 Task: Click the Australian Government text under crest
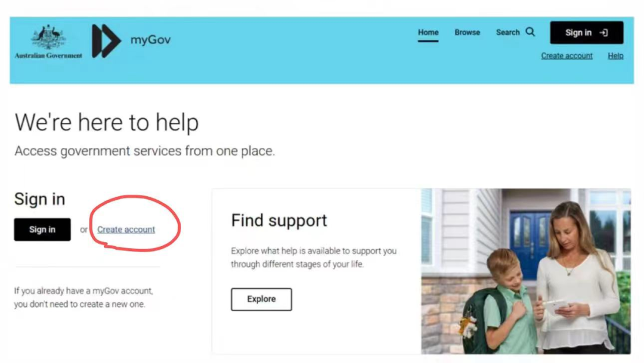point(48,55)
